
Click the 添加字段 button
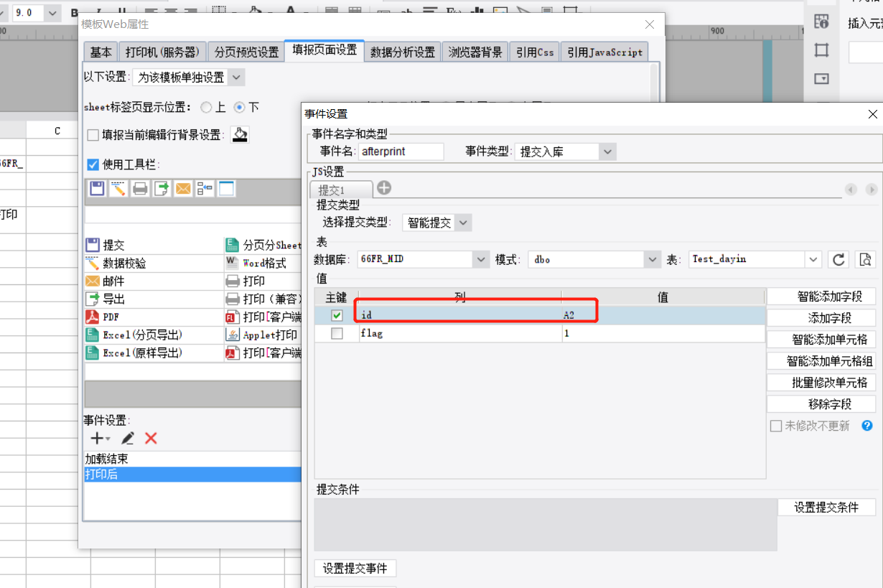[x=821, y=318]
